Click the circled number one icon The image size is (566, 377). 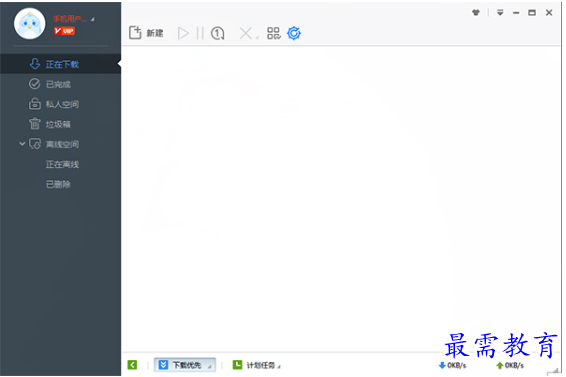pos(217,33)
